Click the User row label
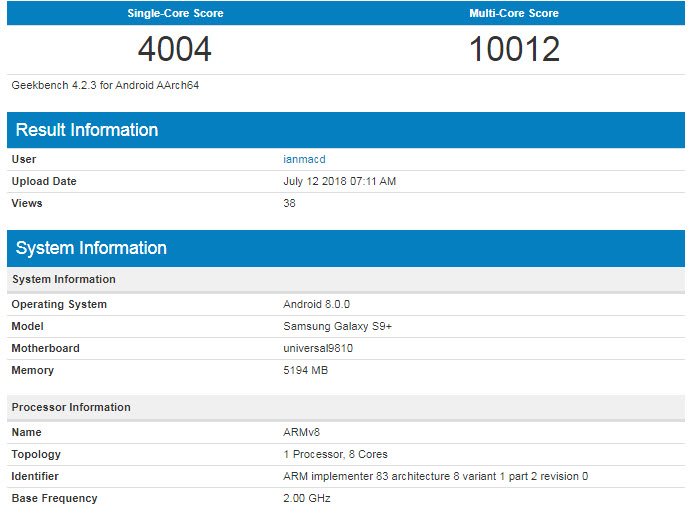Image resolution: width=695 pixels, height=518 pixels. pyautogui.click(x=24, y=159)
